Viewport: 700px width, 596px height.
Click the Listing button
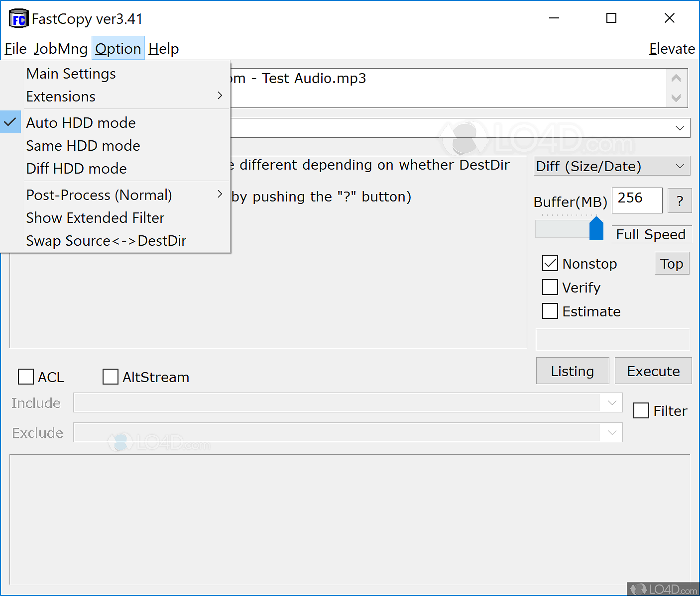click(x=572, y=371)
